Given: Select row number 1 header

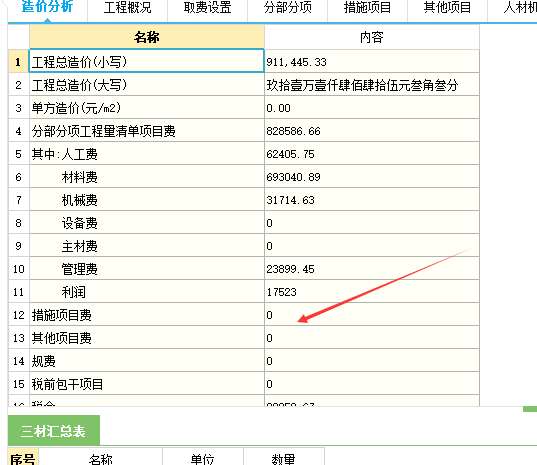Looking at the screenshot, I should coord(18,62).
